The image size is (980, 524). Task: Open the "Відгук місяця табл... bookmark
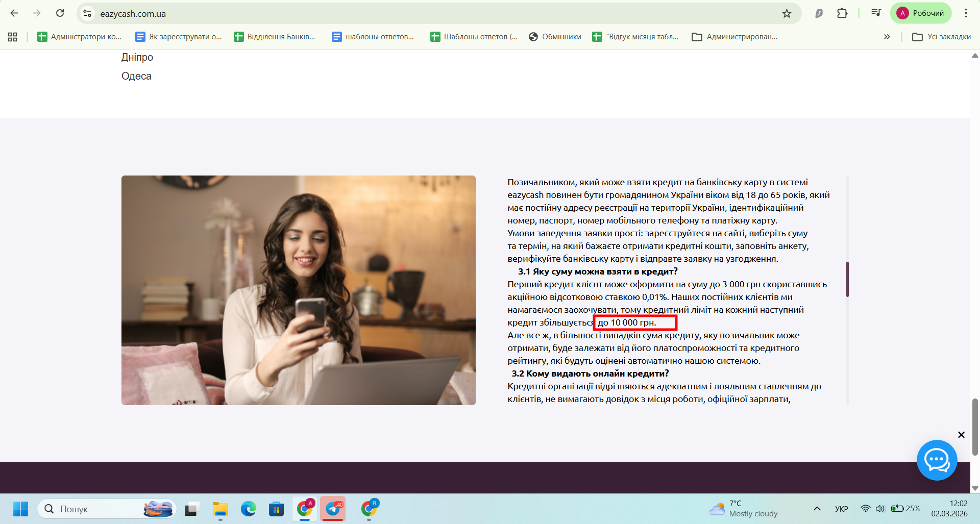coord(635,37)
